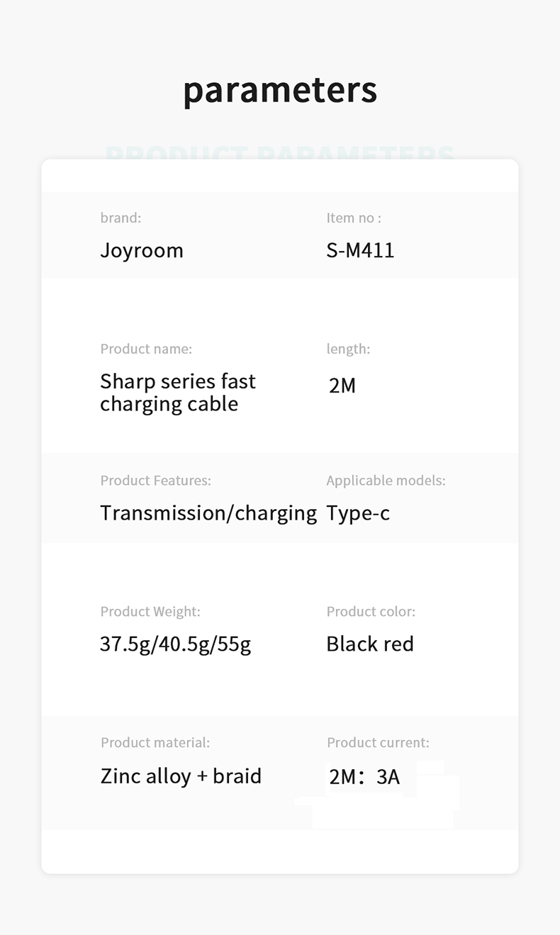Click the 'parameters' heading
Image resolution: width=560 pixels, height=935 pixels.
(x=280, y=90)
